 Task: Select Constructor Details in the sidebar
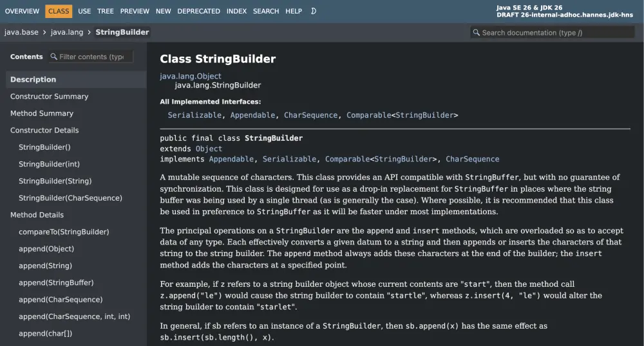pos(44,130)
